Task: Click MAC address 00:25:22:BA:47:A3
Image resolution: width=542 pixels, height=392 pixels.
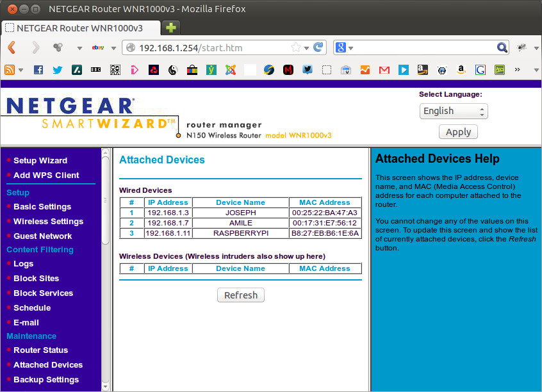Action: pyautogui.click(x=325, y=213)
